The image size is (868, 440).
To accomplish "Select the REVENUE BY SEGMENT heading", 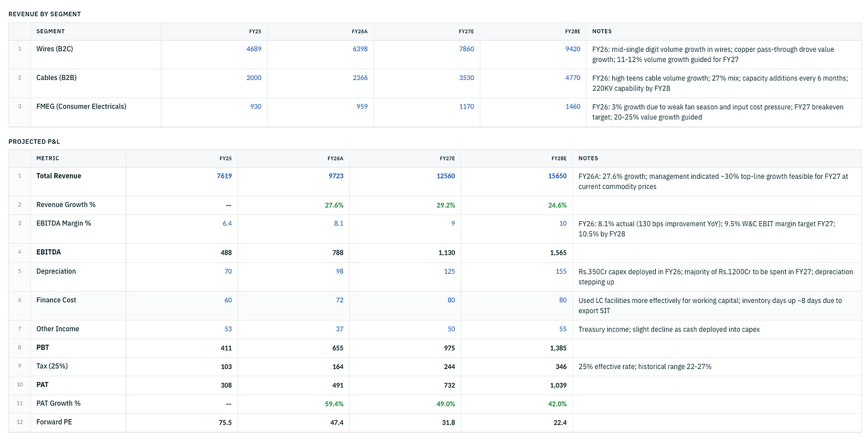I will (45, 14).
